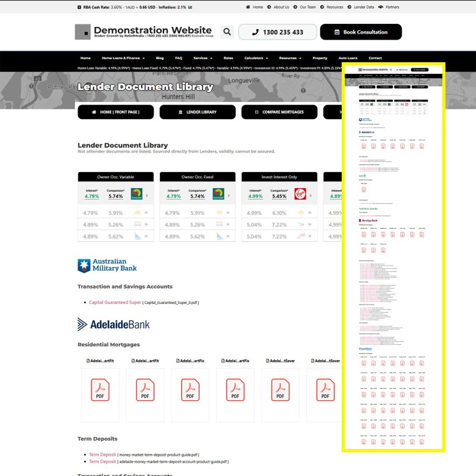Click the magnifier search icon
Image resolution: width=476 pixels, height=476 pixels.
click(x=227, y=32)
